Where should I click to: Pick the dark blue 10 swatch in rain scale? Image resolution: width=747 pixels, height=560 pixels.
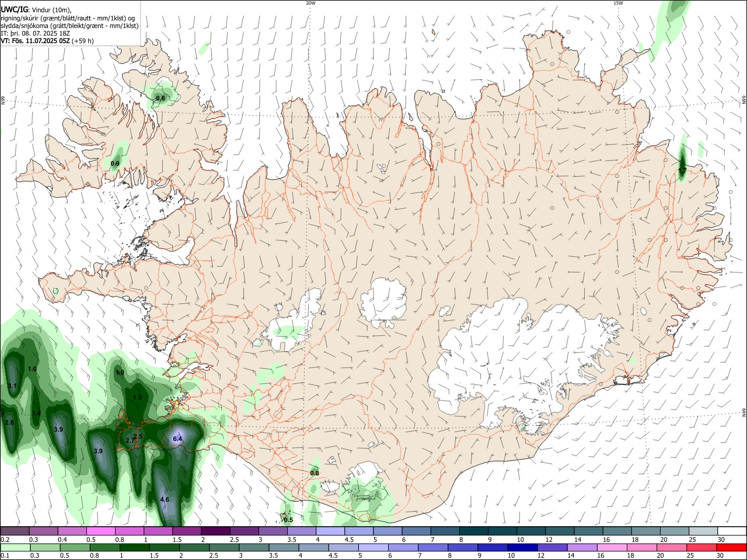click(x=522, y=547)
